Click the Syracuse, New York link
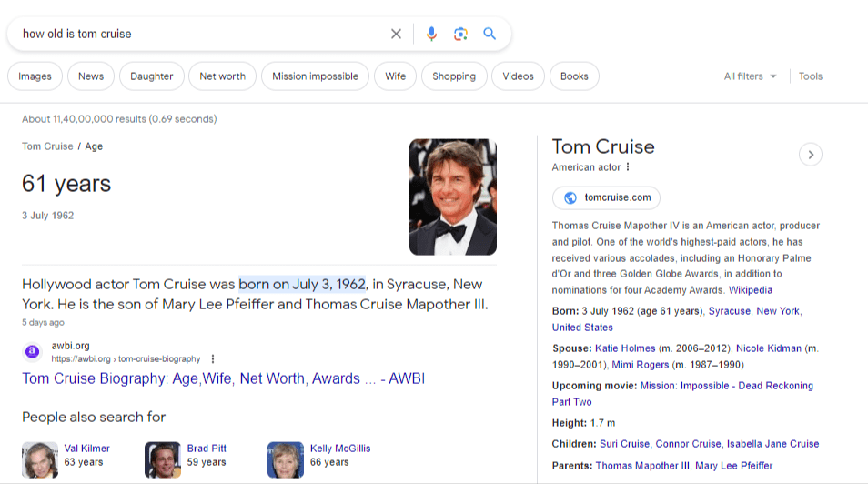This screenshot has width=868, height=484. click(754, 311)
